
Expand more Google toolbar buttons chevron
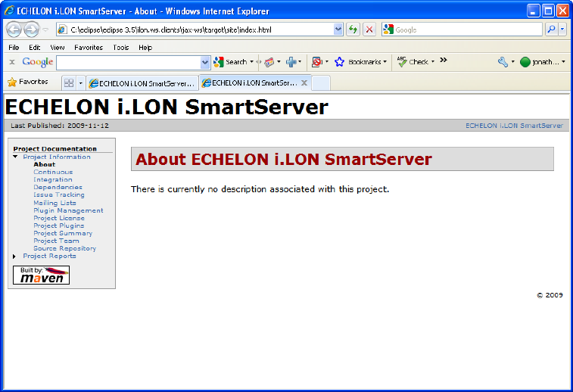coord(444,61)
